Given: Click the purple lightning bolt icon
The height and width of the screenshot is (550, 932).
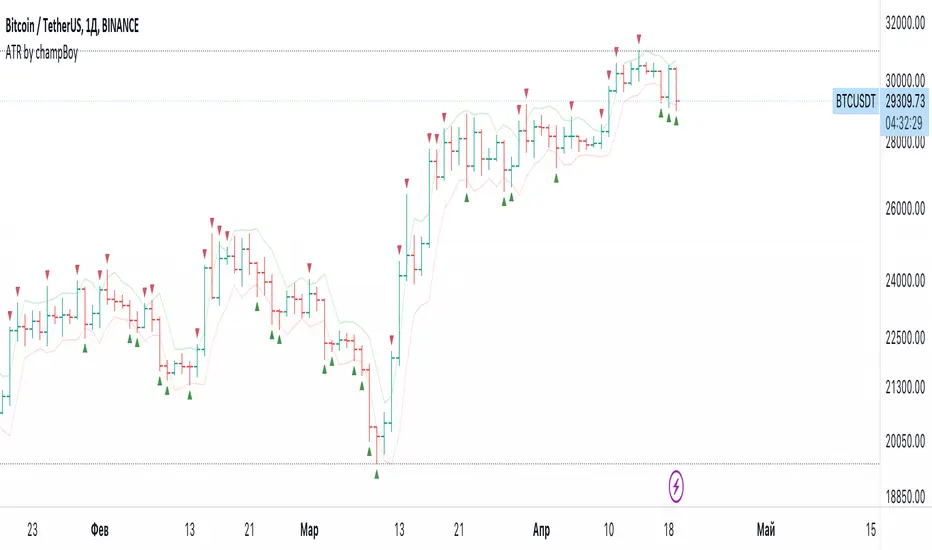Looking at the screenshot, I should (677, 486).
